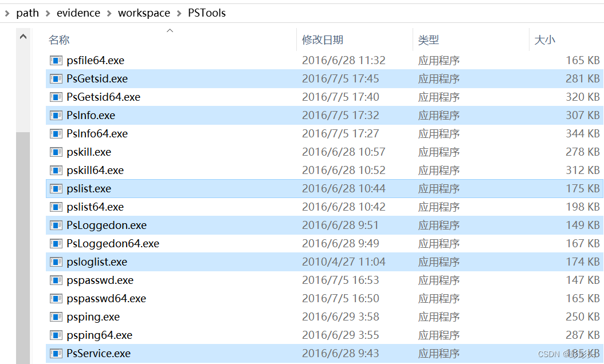
Task: Select file name psfile64.exe
Action: (x=96, y=61)
